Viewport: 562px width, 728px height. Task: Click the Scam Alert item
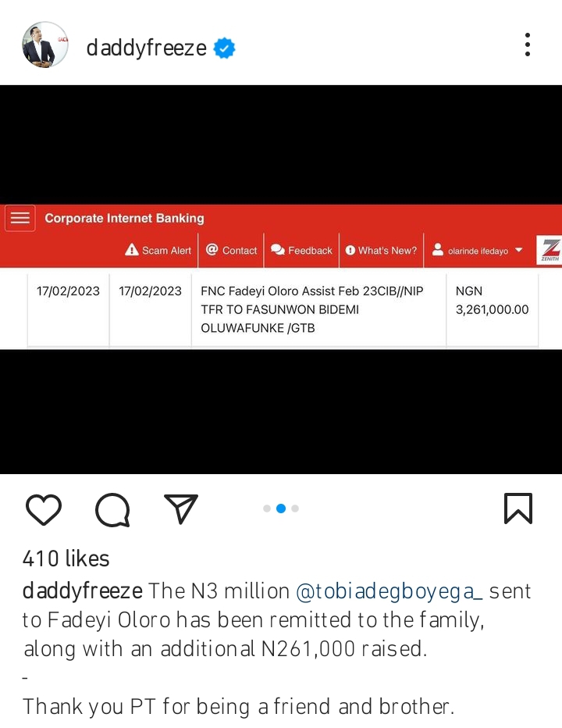(x=158, y=251)
